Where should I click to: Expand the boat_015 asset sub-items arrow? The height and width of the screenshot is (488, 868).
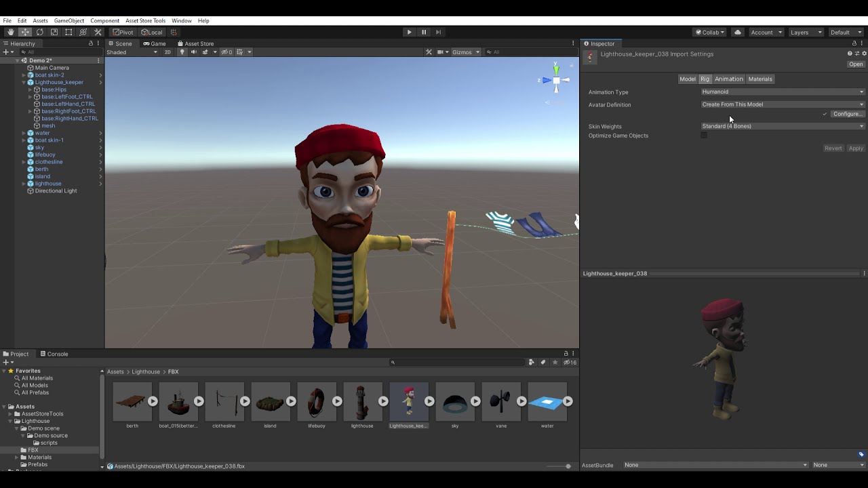click(x=199, y=401)
